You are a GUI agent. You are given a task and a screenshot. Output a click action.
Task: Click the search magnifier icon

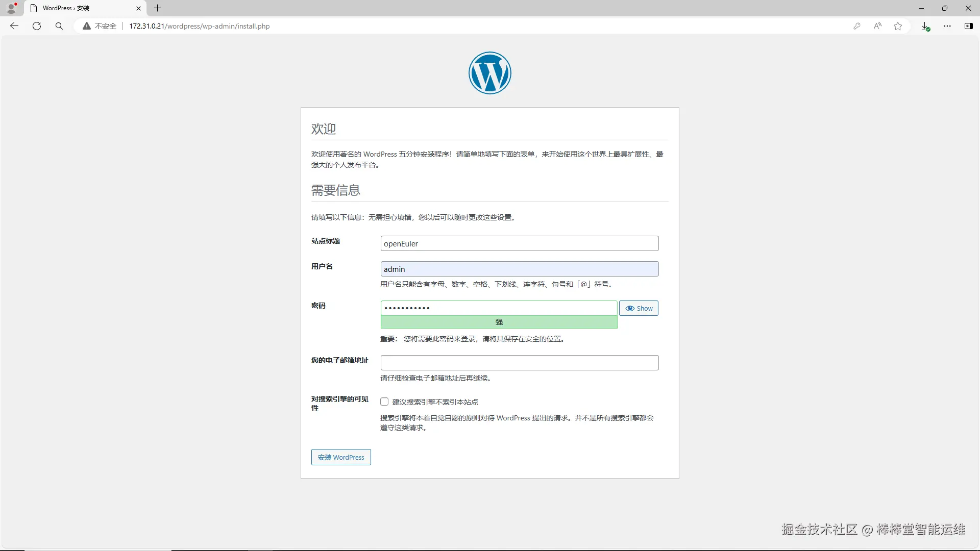coord(59,26)
